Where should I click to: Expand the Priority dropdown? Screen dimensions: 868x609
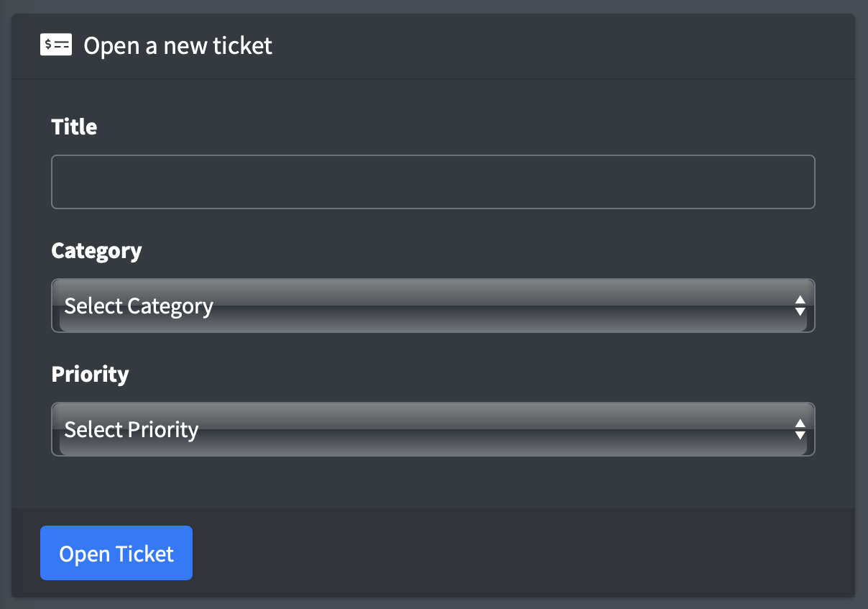(433, 429)
